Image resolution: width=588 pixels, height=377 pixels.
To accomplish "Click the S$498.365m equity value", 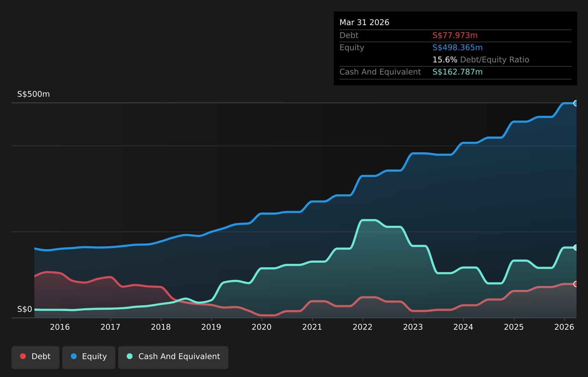I will [x=457, y=48].
